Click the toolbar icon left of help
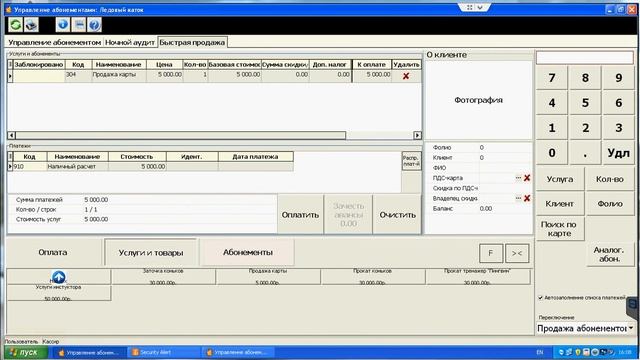 tap(78, 25)
